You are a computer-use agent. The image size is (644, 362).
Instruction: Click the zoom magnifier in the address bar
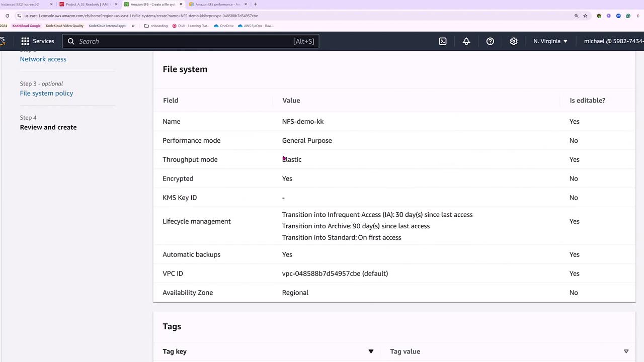[x=576, y=16]
